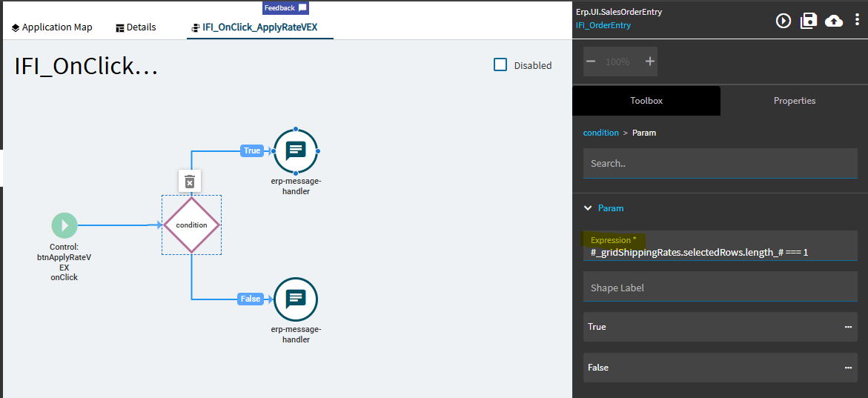This screenshot has height=398, width=868.
Task: Click the IFI_OrderEntry link
Action: click(603, 25)
